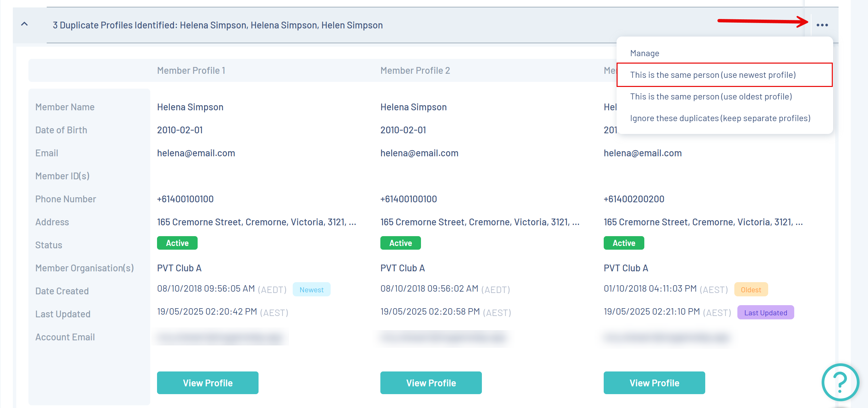View Profile for Member Profile 2
The height and width of the screenshot is (408, 868).
431,383
